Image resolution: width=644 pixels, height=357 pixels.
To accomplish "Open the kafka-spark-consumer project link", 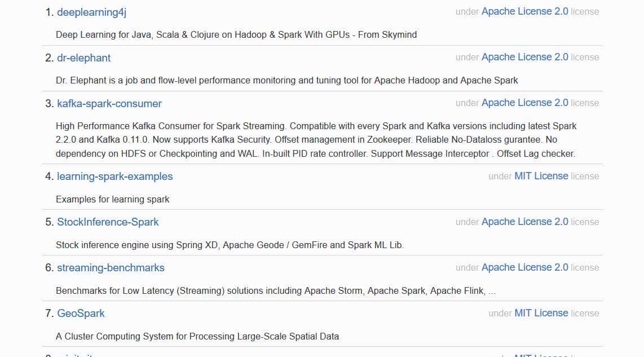I will pos(109,103).
